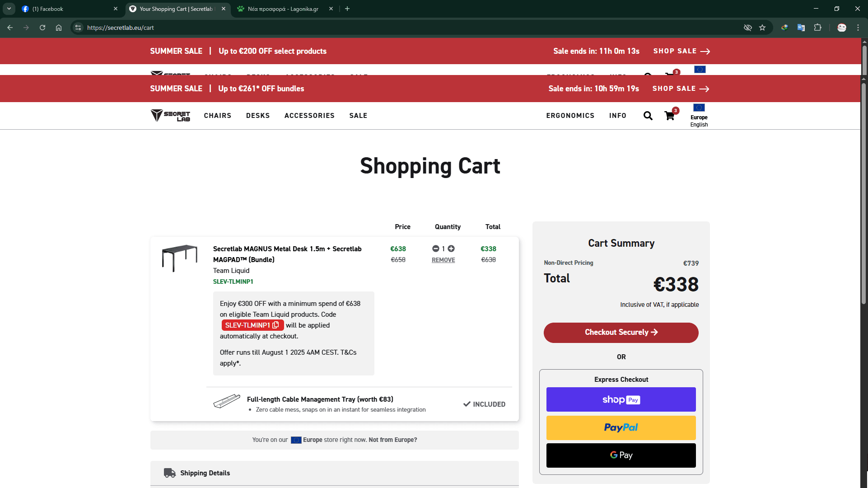Click the eye-slash tracking protection icon
Image resolution: width=868 pixels, height=488 pixels.
[748, 28]
